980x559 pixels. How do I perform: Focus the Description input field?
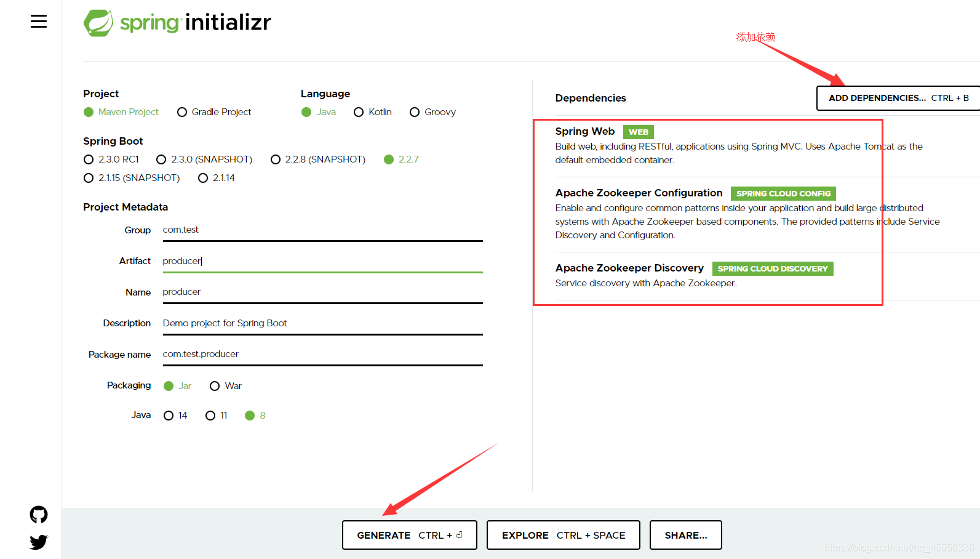(322, 323)
